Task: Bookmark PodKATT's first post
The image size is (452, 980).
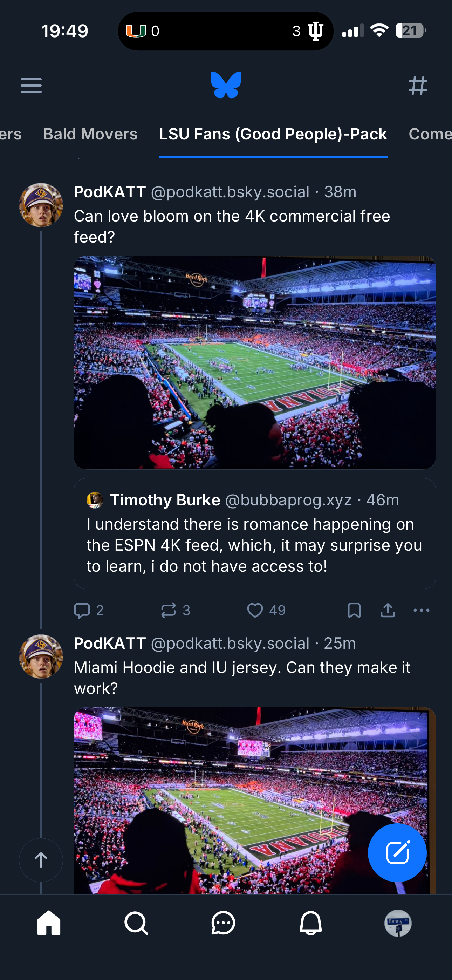Action: point(354,610)
